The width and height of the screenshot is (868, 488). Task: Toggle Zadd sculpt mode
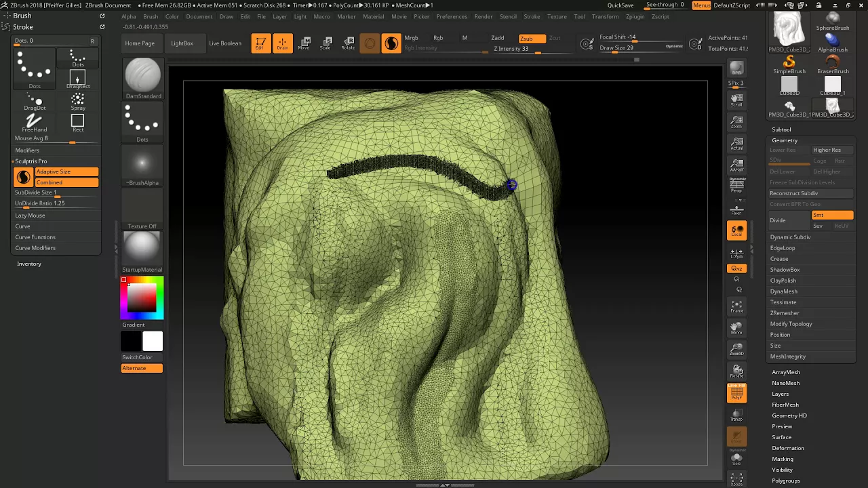coord(498,38)
